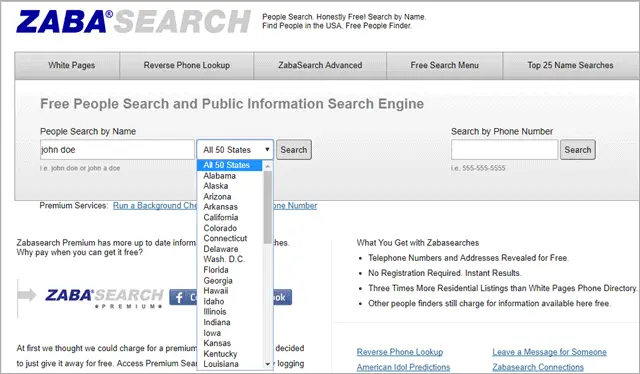Viewport: 640px width, 374px height.
Task: Pick Louisiana from the dropdown list
Action: (230, 364)
